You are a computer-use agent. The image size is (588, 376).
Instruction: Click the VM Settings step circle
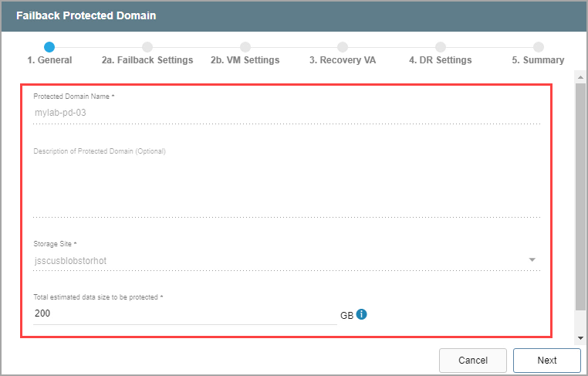[245, 47]
